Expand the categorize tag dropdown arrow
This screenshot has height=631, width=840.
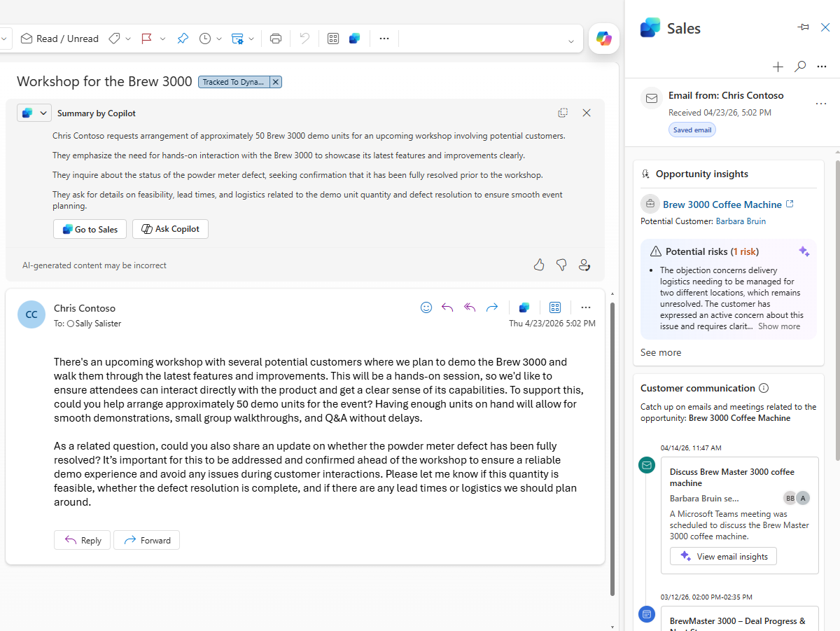tap(128, 39)
